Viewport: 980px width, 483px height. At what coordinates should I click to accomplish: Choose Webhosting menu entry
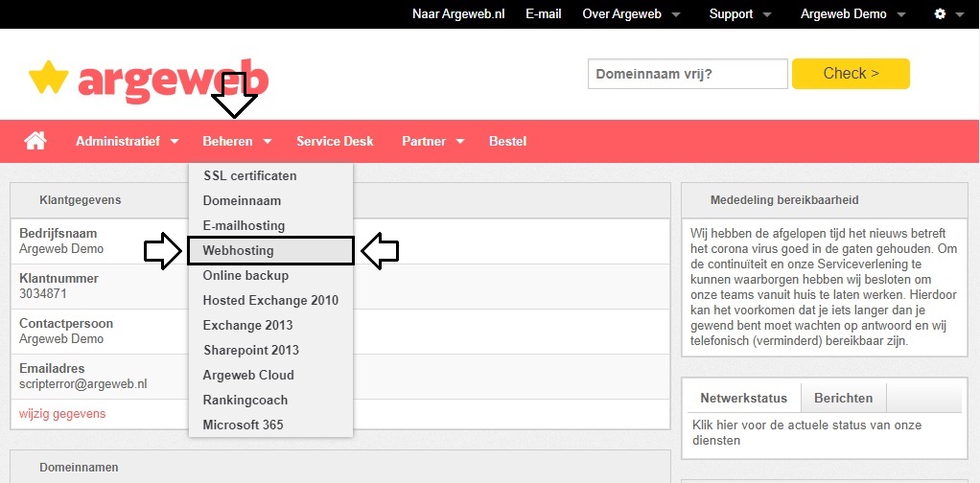(270, 250)
